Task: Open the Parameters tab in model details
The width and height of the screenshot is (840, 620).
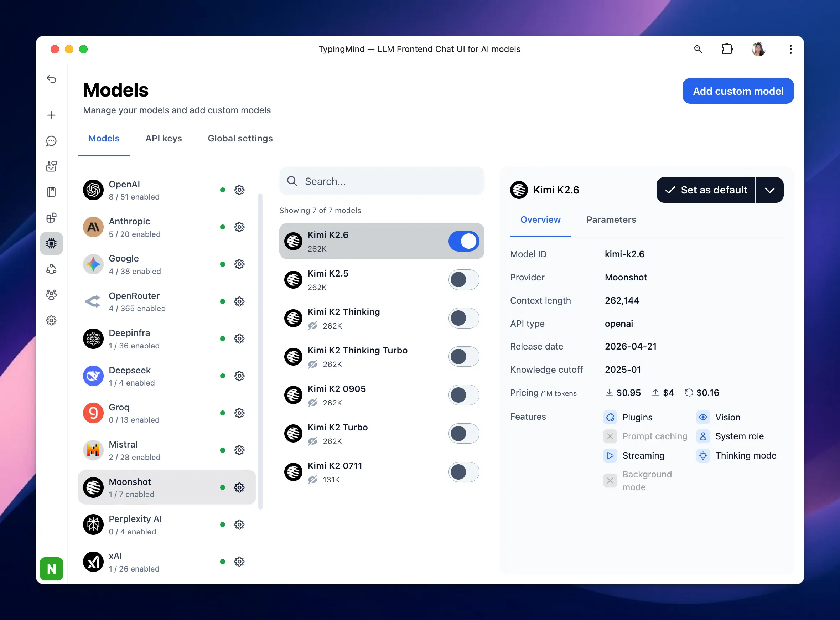Action: tap(611, 219)
